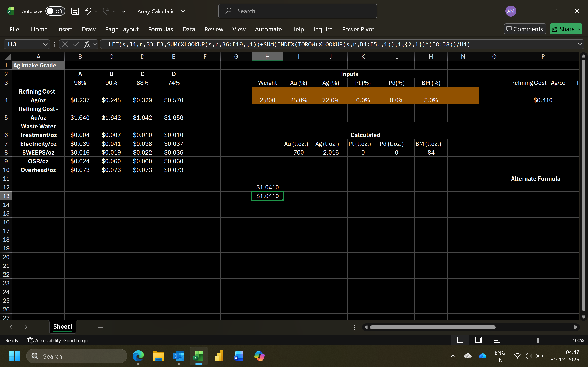Image resolution: width=588 pixels, height=367 pixels.
Task: Click the Select All corner triangle
Action: (8, 57)
